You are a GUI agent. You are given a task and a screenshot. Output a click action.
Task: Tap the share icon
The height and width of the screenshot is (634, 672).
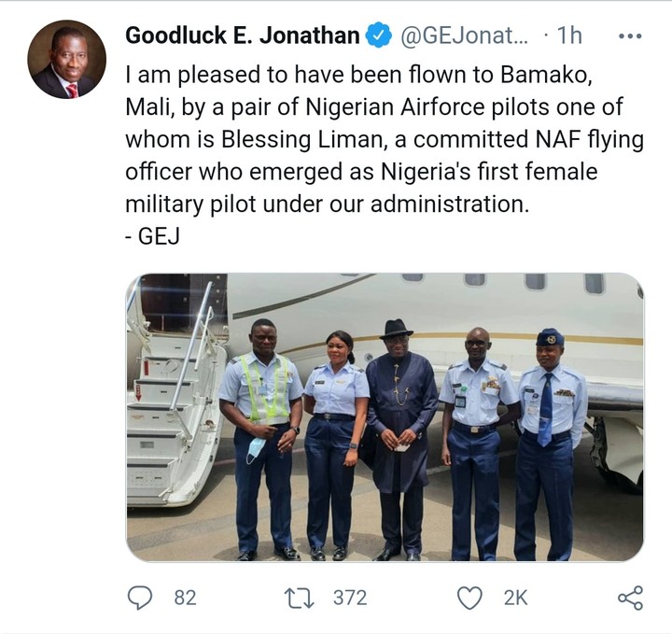630,597
